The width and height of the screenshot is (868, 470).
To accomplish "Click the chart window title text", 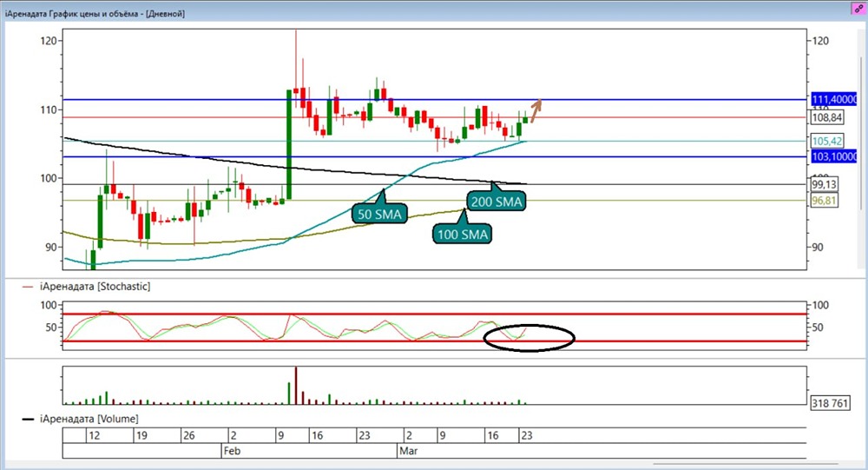I will pos(95,13).
